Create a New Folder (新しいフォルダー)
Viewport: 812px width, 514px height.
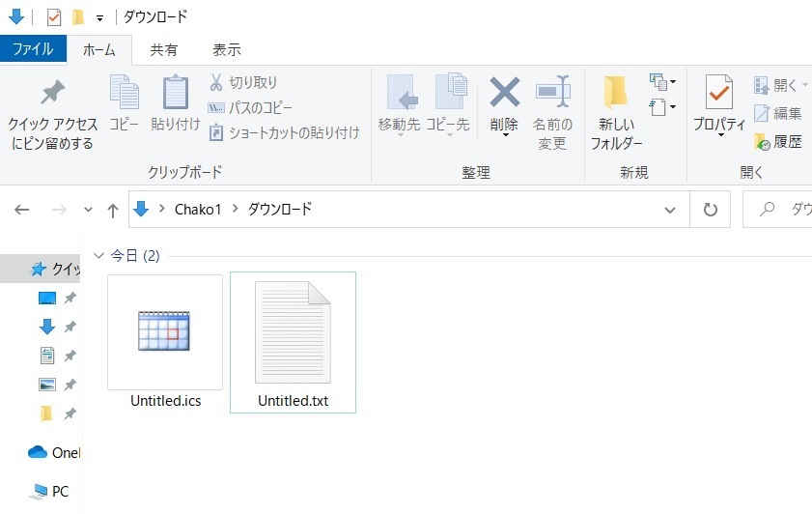pos(616,95)
